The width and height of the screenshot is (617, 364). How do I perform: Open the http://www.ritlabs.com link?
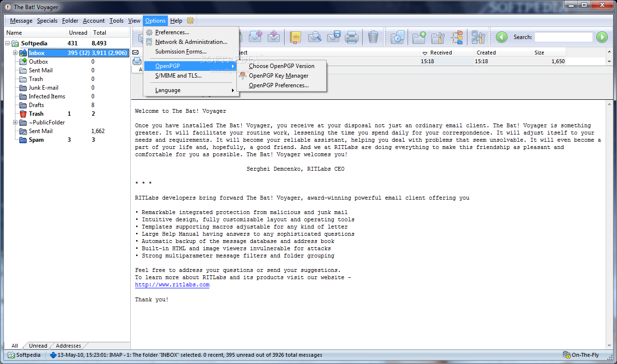coord(172,284)
